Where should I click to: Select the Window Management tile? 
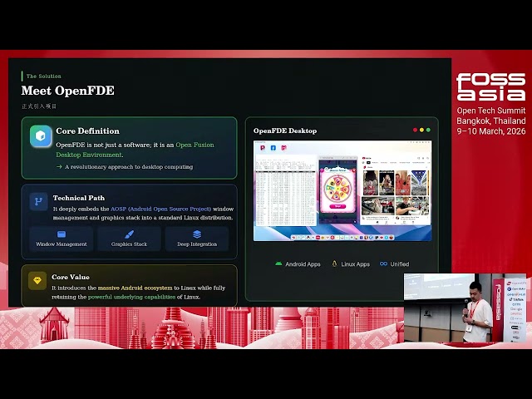[x=62, y=239]
